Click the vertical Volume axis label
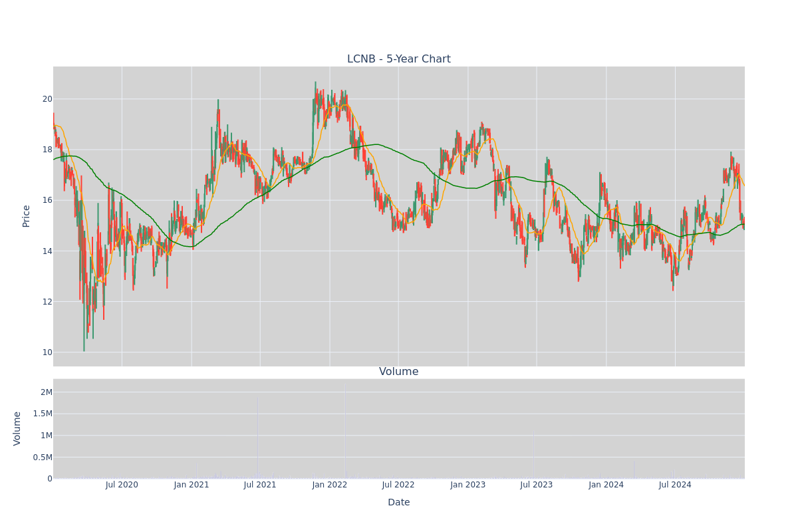Viewport: 798px width, 532px height. click(x=17, y=428)
